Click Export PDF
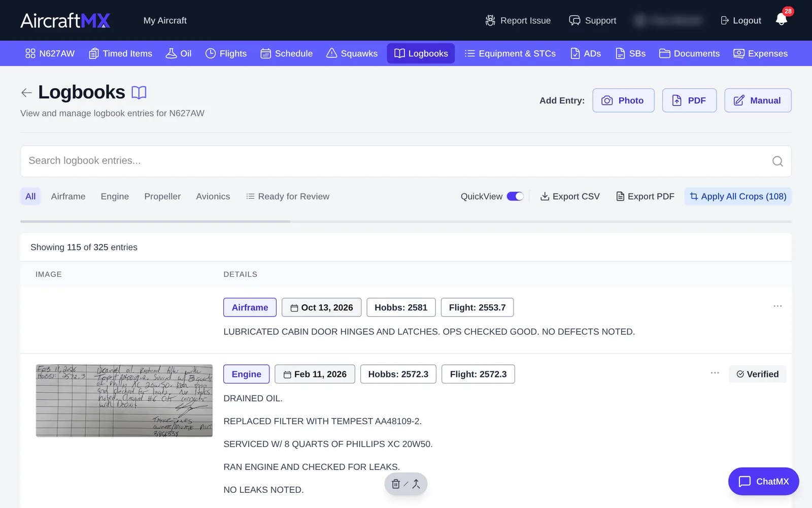Image resolution: width=812 pixels, height=508 pixels. [x=645, y=197]
